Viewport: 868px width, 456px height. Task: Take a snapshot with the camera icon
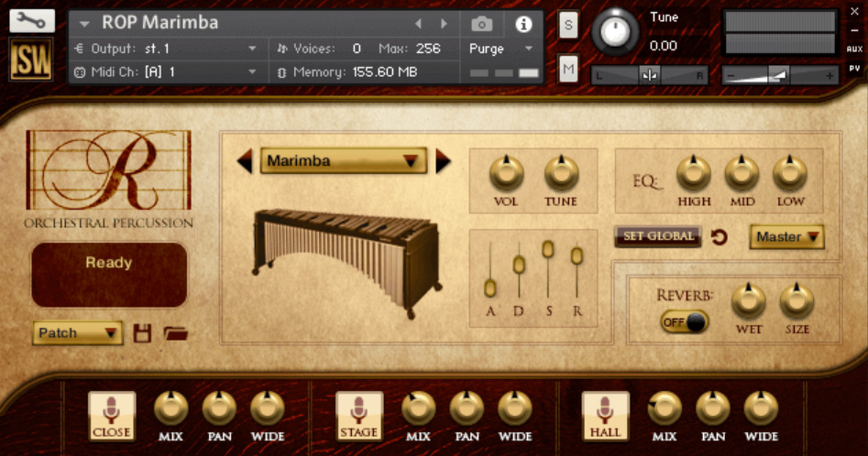click(481, 25)
